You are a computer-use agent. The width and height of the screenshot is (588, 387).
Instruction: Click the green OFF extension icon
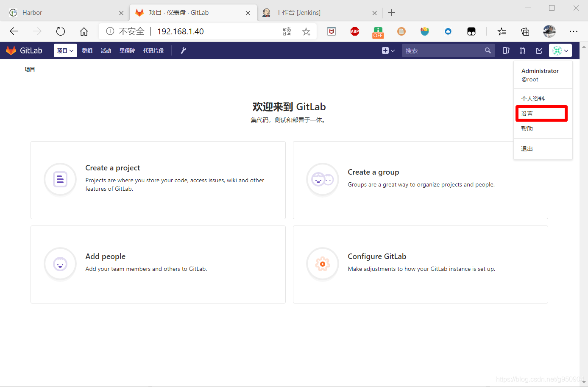point(378,32)
